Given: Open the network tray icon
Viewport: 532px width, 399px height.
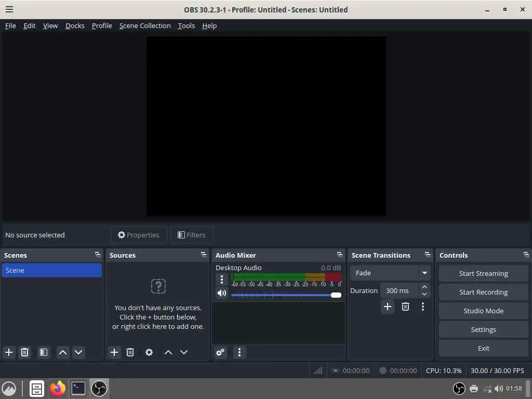Looking at the screenshot, I should [487, 389].
